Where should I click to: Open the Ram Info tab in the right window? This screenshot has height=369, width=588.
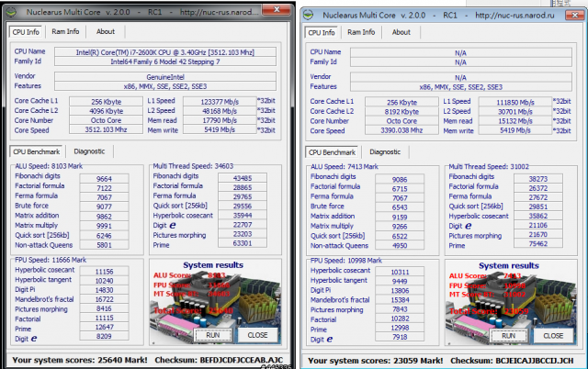coord(361,33)
